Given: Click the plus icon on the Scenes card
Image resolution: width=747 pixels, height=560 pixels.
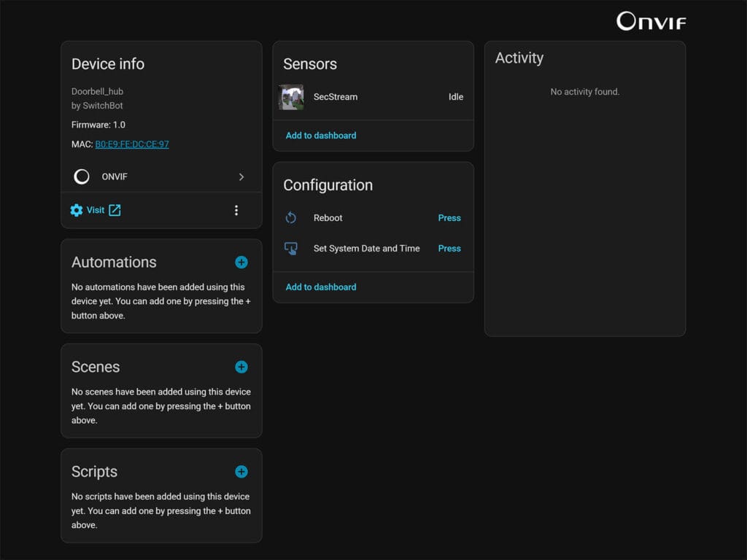Looking at the screenshot, I should [x=241, y=367].
